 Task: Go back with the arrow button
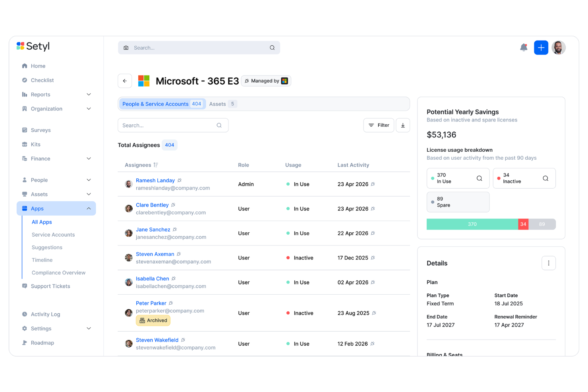tap(125, 81)
